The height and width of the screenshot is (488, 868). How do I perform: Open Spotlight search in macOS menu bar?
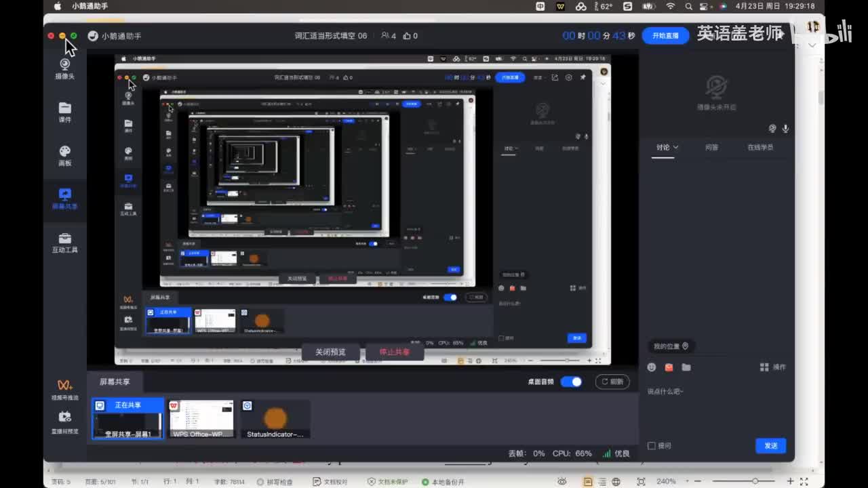(x=688, y=6)
